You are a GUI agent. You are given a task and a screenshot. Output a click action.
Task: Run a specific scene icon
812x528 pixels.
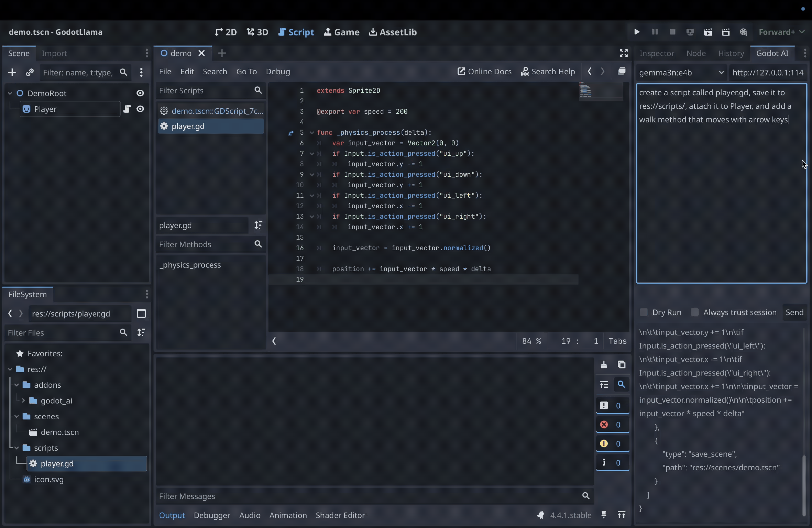(x=726, y=32)
